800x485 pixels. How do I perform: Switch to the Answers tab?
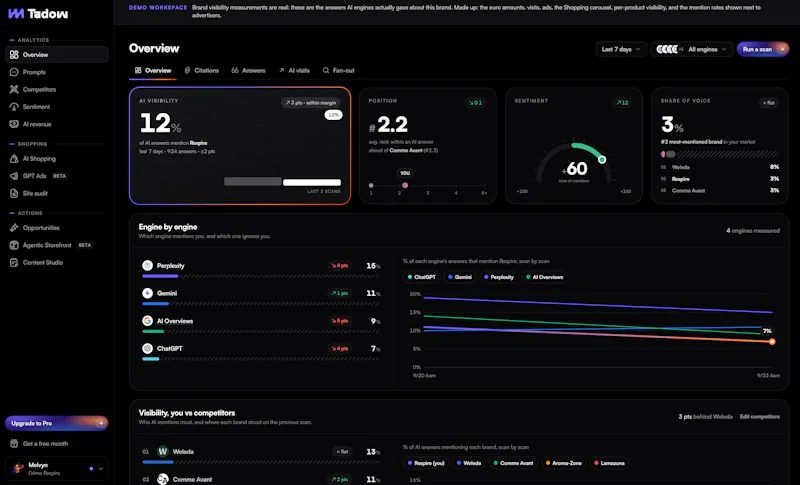tap(248, 70)
